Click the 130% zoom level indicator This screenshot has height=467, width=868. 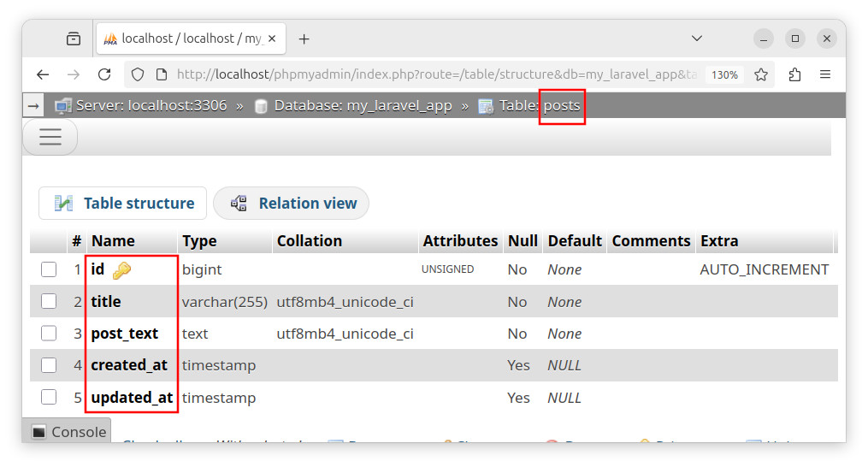tap(724, 74)
